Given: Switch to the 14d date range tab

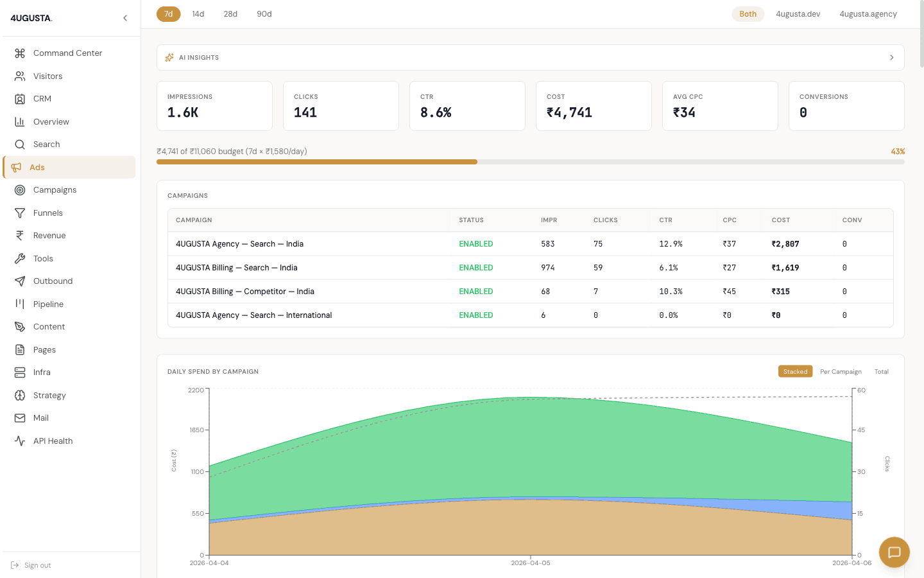Looking at the screenshot, I should pos(198,13).
